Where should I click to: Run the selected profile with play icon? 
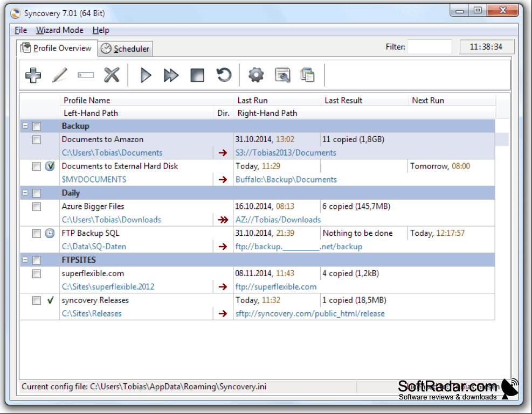click(146, 75)
